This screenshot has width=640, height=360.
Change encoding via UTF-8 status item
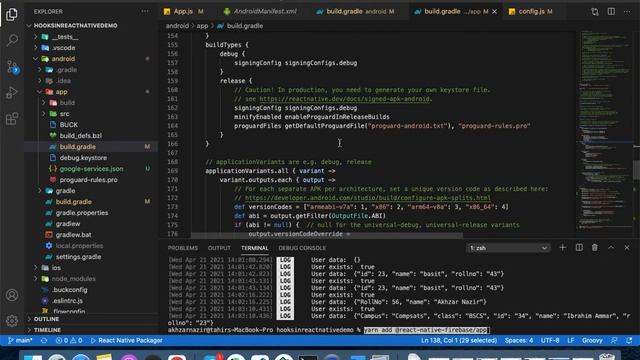(550, 340)
